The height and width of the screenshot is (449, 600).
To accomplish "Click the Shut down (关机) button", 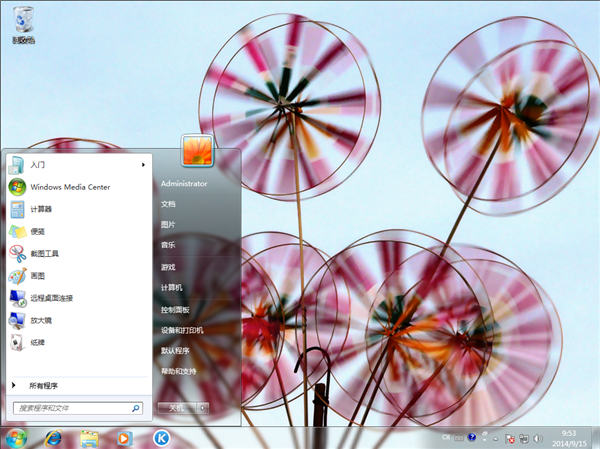I will (x=176, y=408).
